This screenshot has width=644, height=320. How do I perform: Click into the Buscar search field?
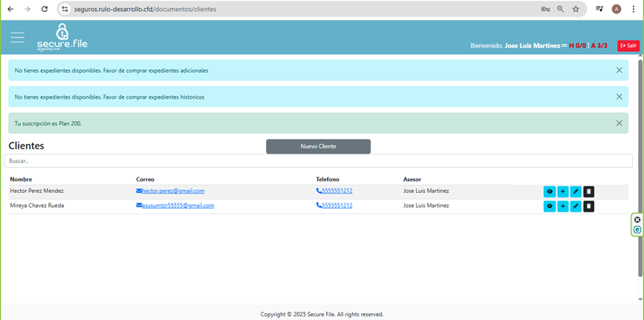(x=318, y=160)
